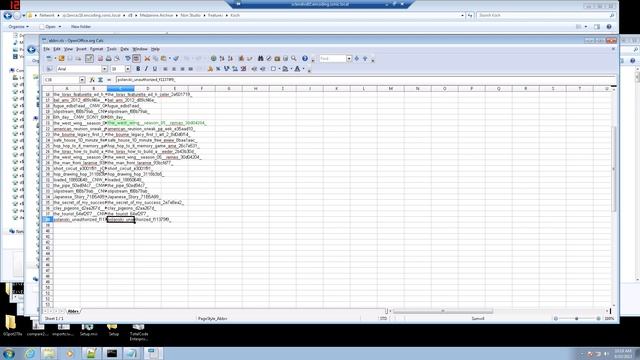The image size is (640, 360).
Task: Click the Help question mark icon
Action: tap(305, 59)
